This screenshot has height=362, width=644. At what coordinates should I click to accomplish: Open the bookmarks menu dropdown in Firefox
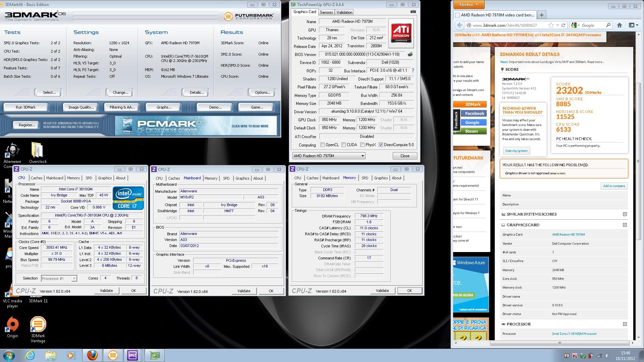(633, 25)
